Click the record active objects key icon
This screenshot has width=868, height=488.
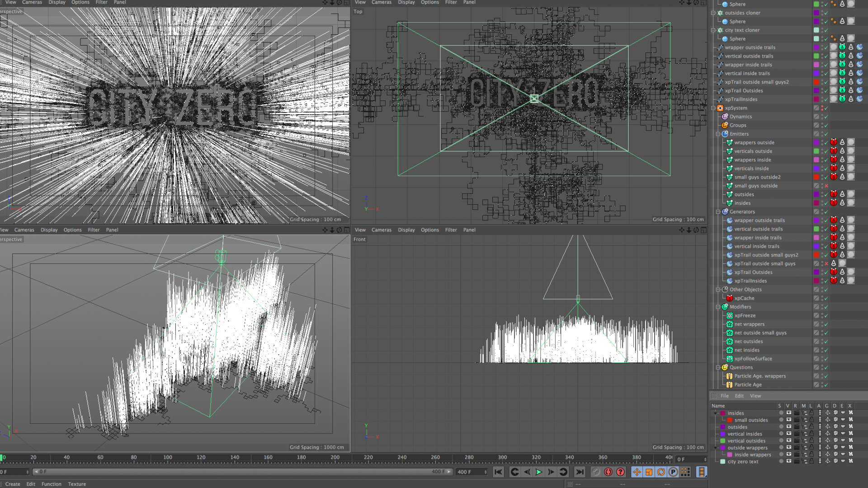[596, 472]
